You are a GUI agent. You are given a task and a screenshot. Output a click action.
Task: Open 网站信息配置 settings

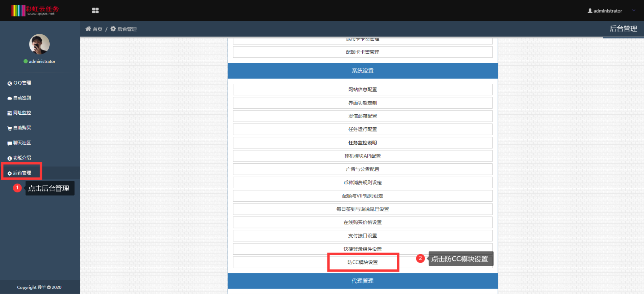click(x=362, y=89)
